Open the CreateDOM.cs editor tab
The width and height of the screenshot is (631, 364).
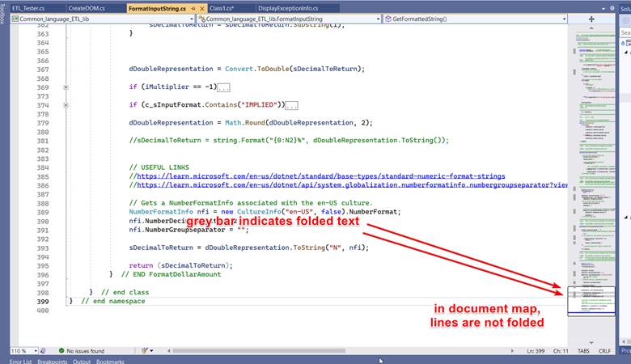coord(87,8)
